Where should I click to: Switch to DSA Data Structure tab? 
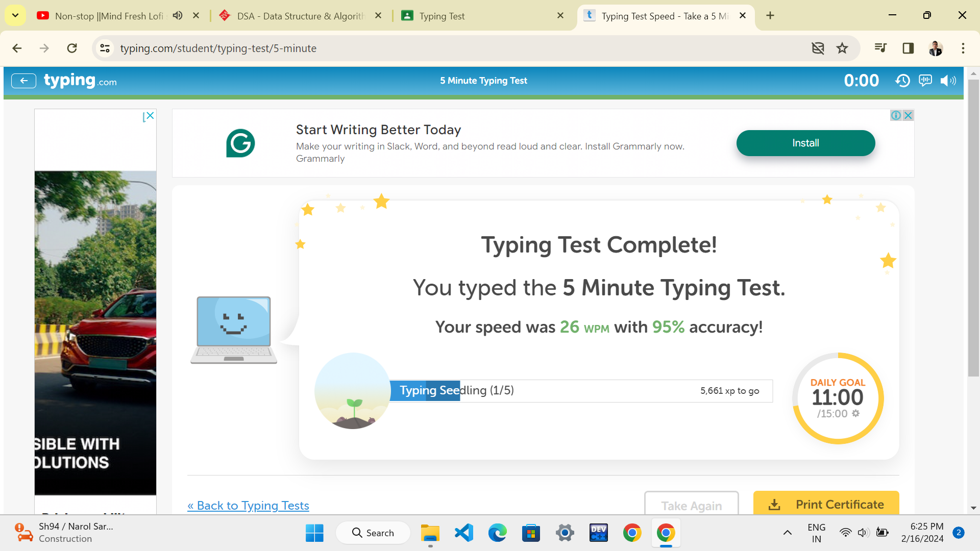tap(301, 16)
